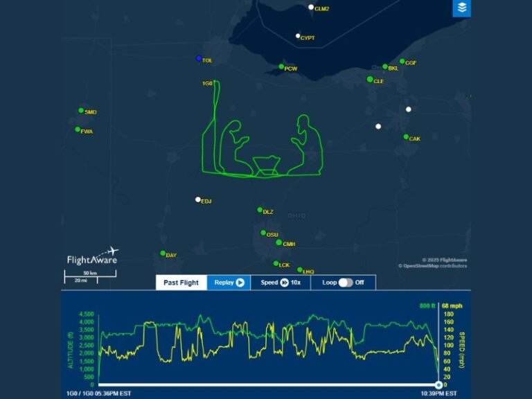Click the EDJ airport marker
This screenshot has height=399, width=532.
[x=198, y=199]
